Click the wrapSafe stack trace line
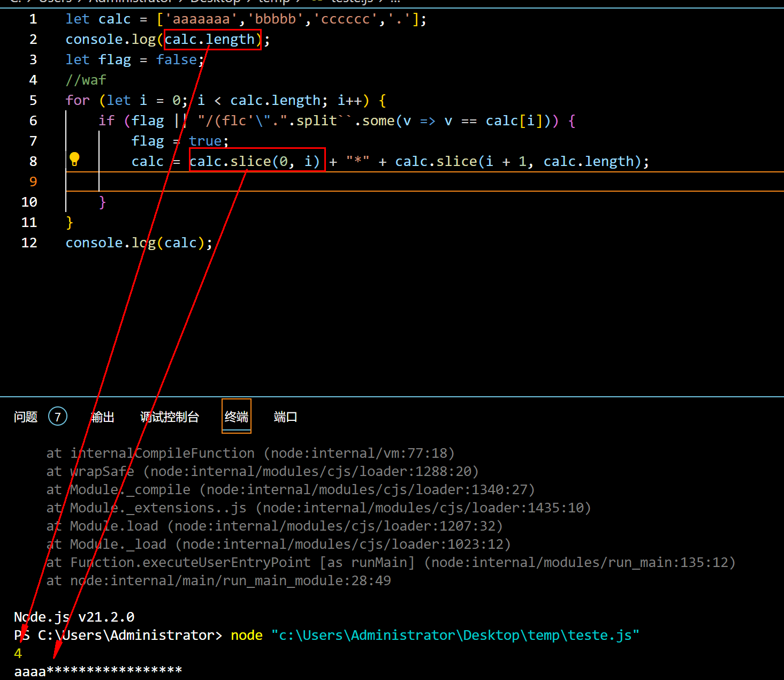This screenshot has width=784, height=680. click(x=262, y=472)
